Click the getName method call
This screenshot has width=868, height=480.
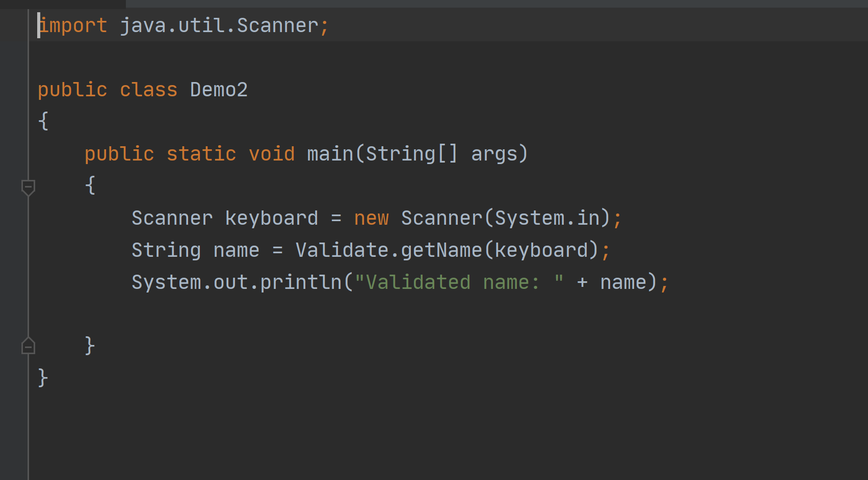[x=441, y=250]
